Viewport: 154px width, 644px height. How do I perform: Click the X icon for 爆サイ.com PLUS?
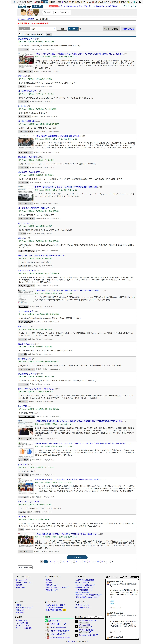point(76,626)
